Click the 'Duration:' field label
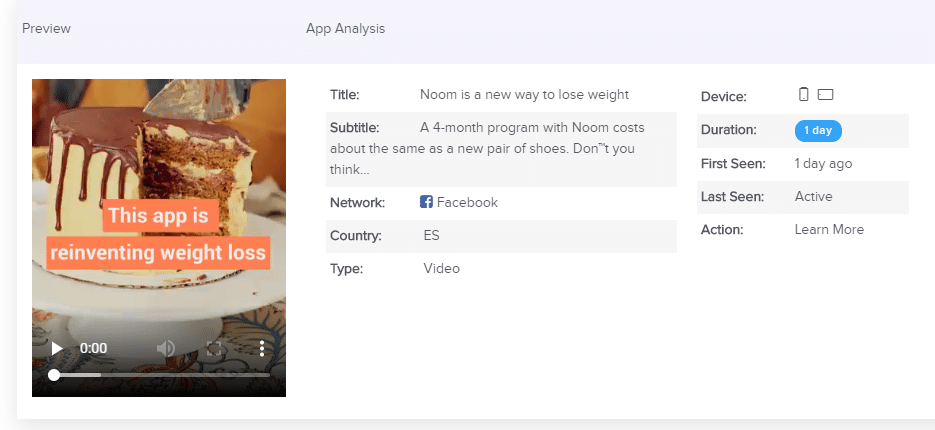The image size is (935, 430). (x=729, y=129)
